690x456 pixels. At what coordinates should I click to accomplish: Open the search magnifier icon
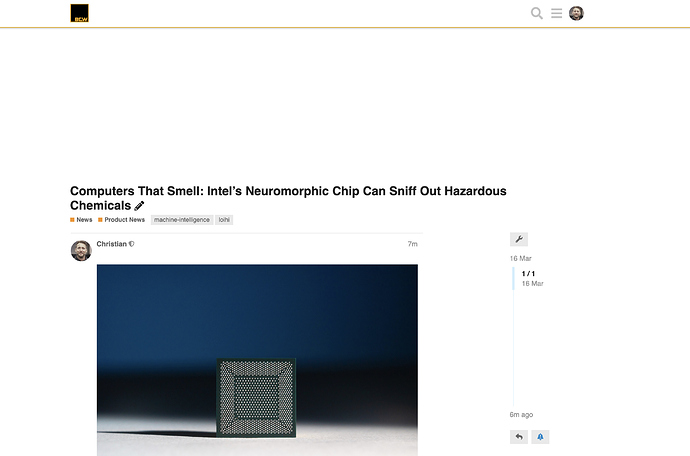point(536,13)
